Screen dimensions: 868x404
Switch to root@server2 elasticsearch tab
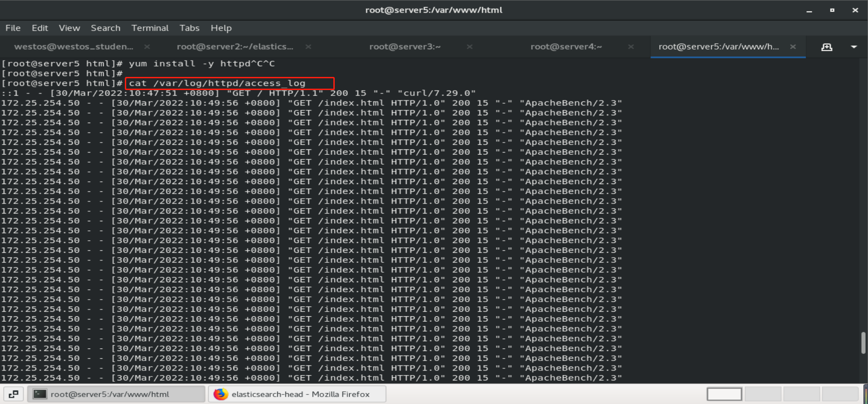tap(235, 47)
